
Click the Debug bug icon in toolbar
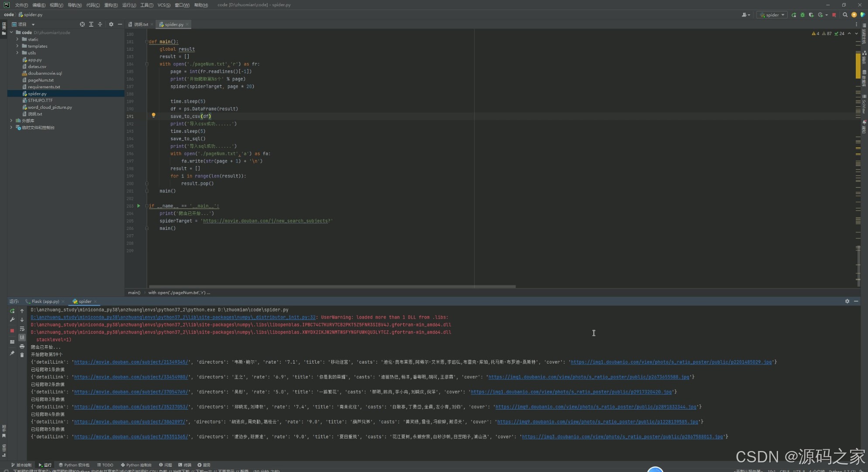(803, 15)
